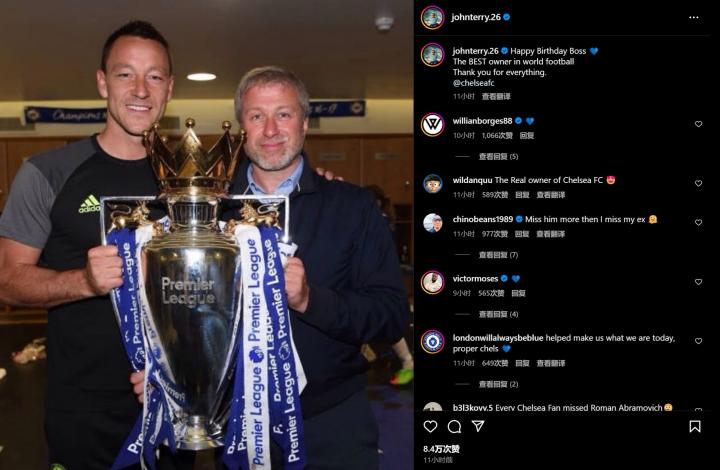Open comment bubble icon below post
720x470 pixels.
[x=454, y=426]
